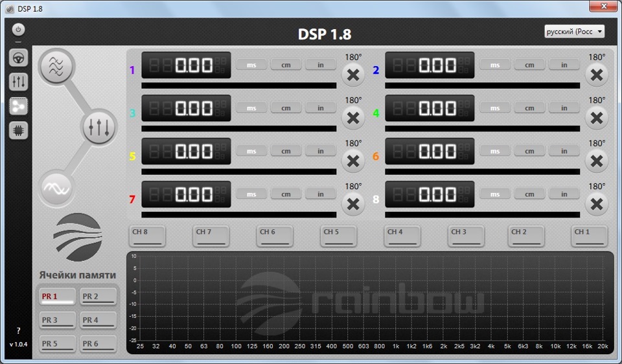Load memory preset PR 2
Image resolution: width=622 pixels, height=364 pixels.
(98, 297)
